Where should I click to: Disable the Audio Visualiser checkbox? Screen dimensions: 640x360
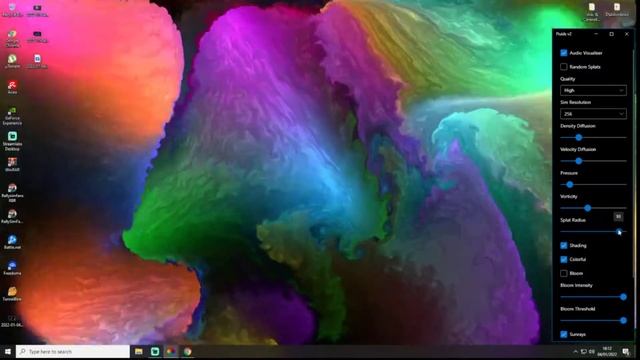click(564, 53)
